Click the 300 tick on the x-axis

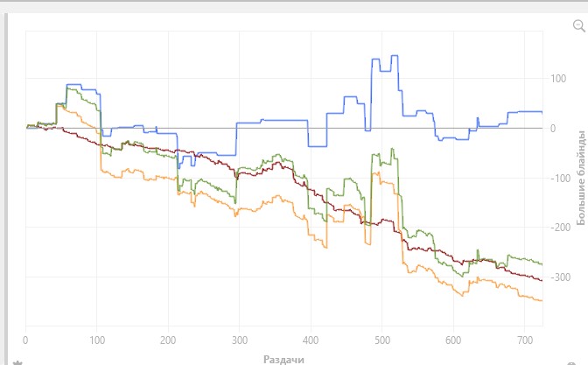[239, 340]
